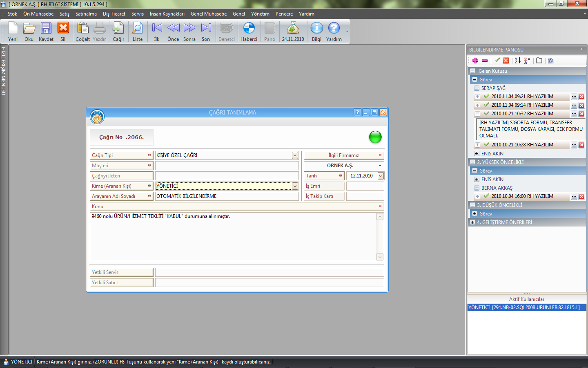Open the Çağrı Tipi dropdown arrow
Image resolution: width=588 pixels, height=368 pixels.
point(295,155)
